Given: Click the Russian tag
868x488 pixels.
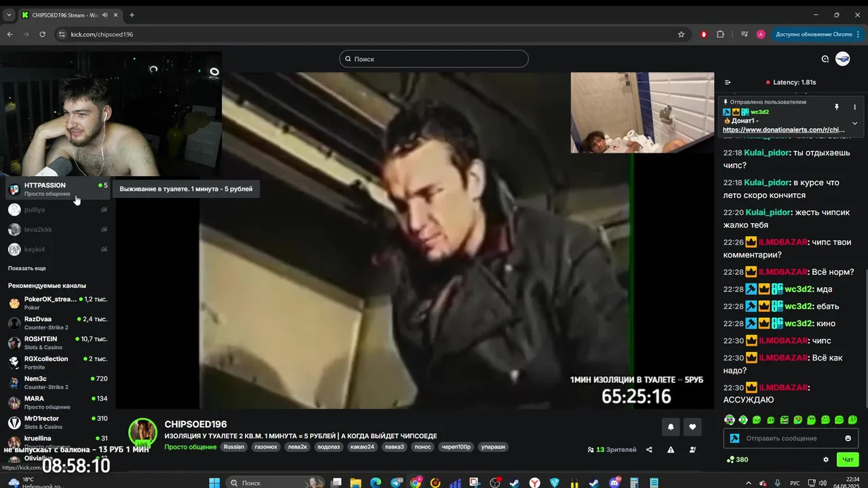Looking at the screenshot, I should [x=234, y=447].
